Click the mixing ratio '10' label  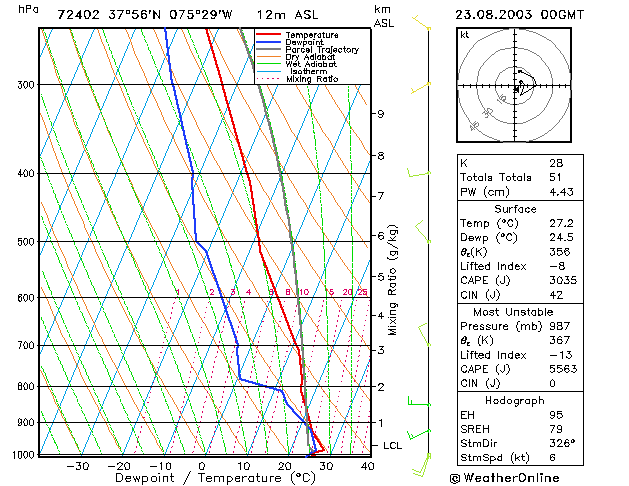click(x=304, y=292)
